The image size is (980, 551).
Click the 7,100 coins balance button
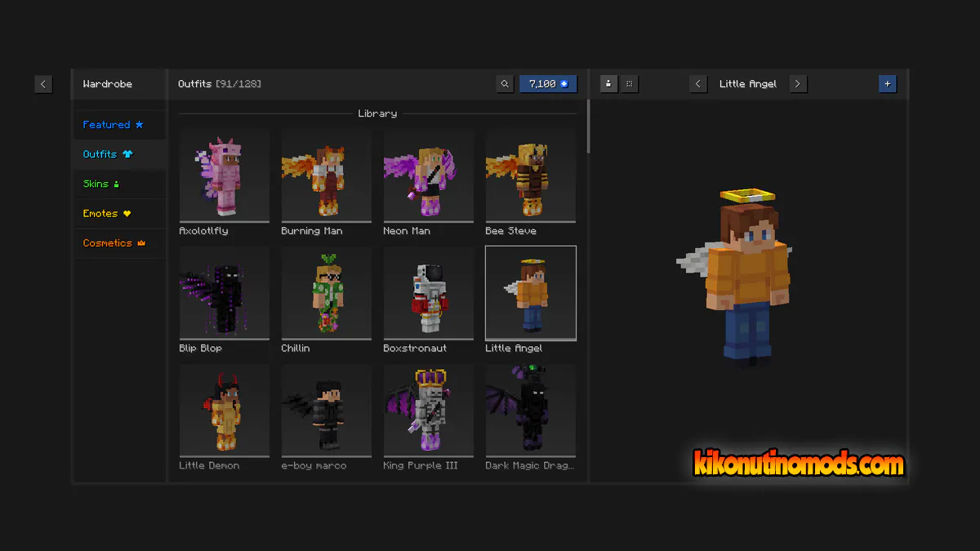(548, 84)
